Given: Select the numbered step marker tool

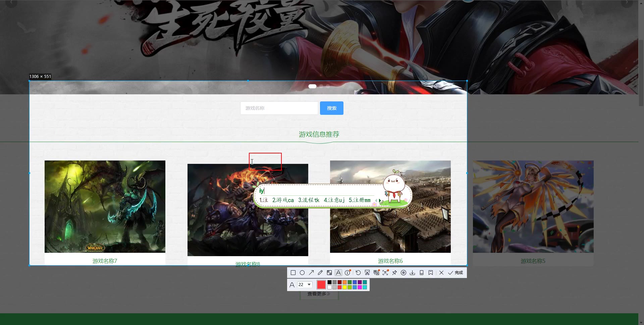Looking at the screenshot, I should click(348, 273).
